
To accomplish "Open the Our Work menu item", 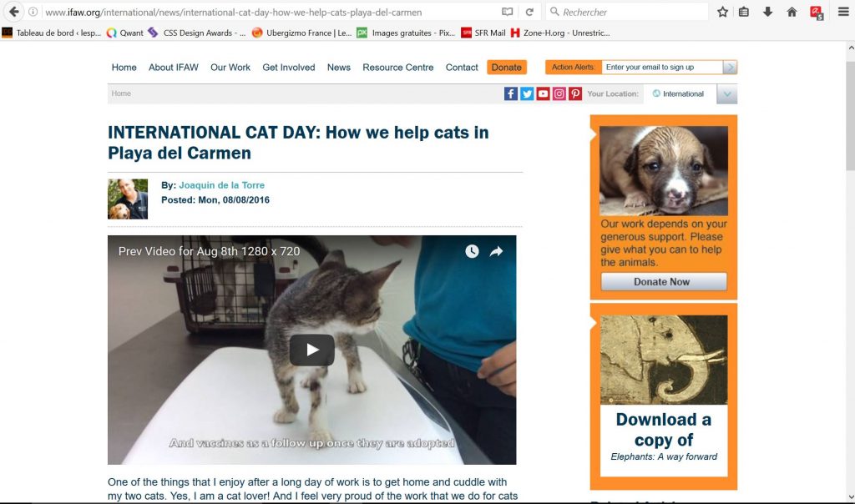I will tap(230, 68).
